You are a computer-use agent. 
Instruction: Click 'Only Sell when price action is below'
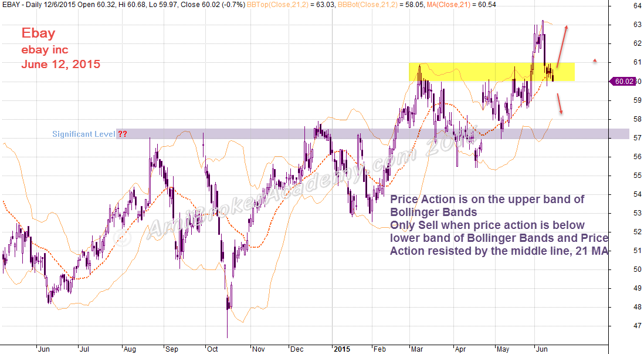(x=487, y=225)
